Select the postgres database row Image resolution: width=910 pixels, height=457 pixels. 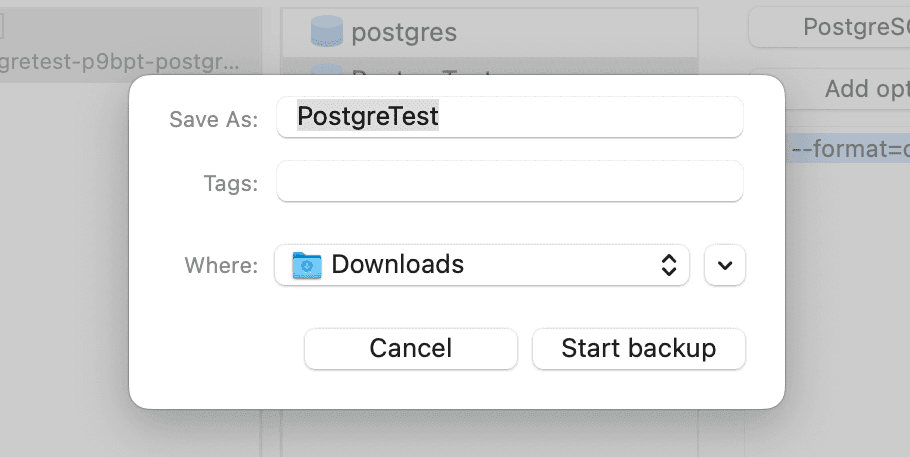pyautogui.click(x=488, y=32)
